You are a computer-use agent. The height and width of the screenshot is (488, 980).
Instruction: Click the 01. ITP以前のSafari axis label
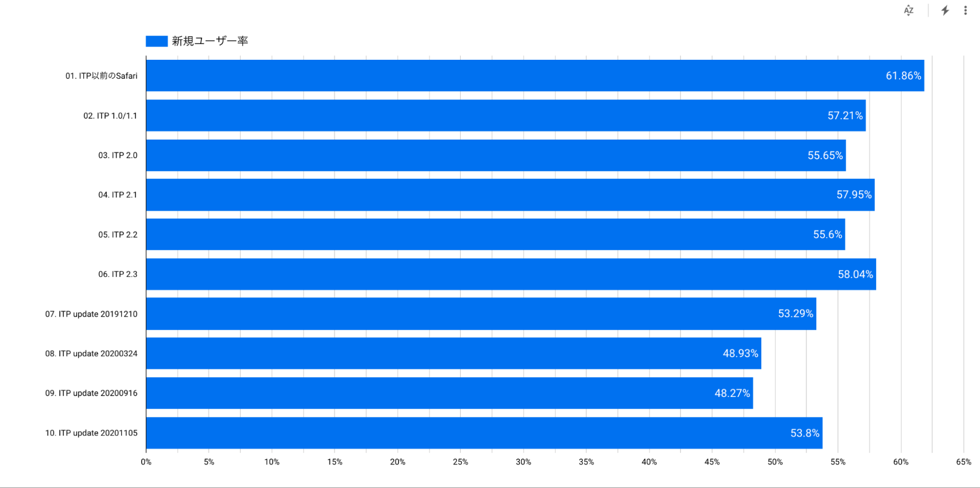tap(101, 76)
